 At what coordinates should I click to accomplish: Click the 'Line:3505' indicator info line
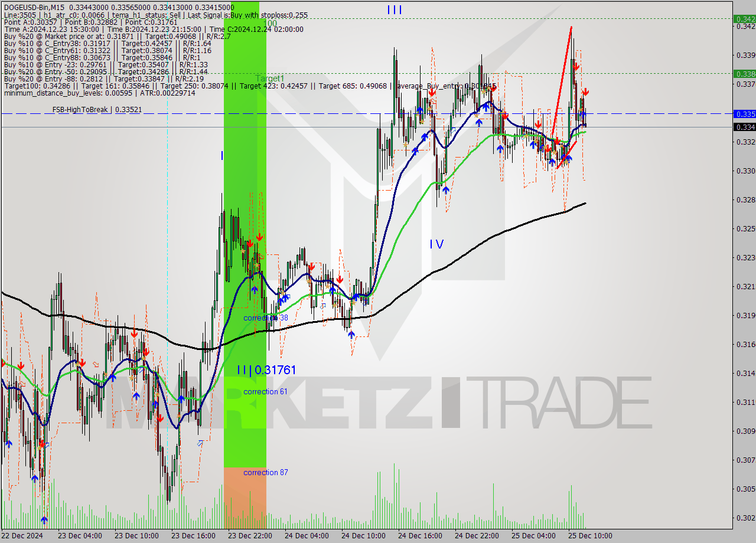(156, 15)
